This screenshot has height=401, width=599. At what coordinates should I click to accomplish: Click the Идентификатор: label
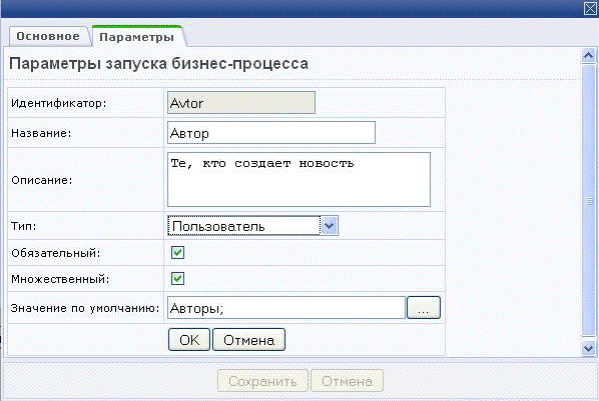coord(59,103)
